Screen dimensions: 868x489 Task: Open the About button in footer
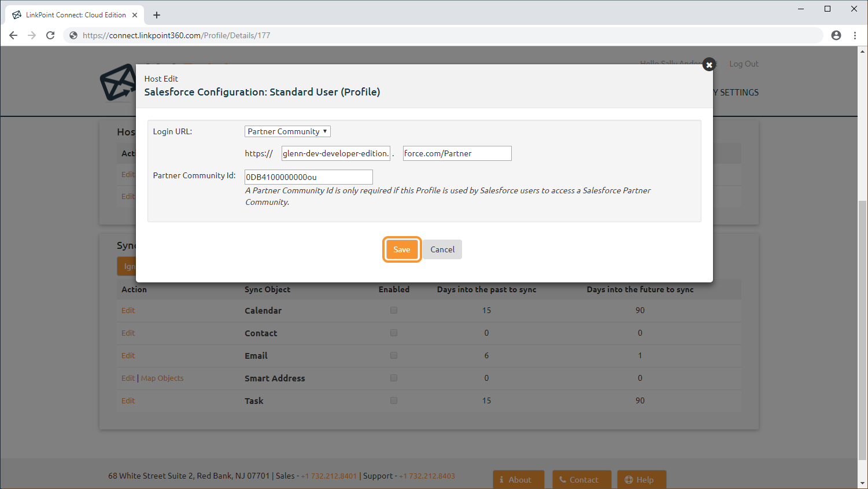pos(519,480)
